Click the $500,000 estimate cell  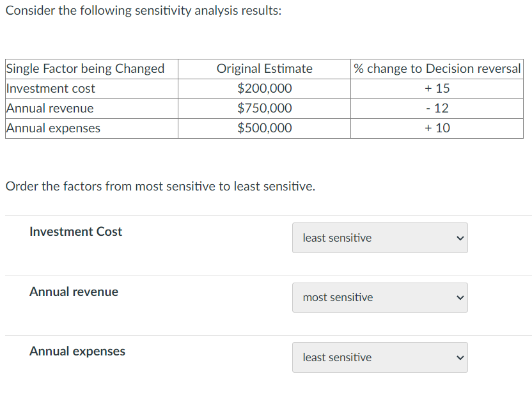[264, 128]
